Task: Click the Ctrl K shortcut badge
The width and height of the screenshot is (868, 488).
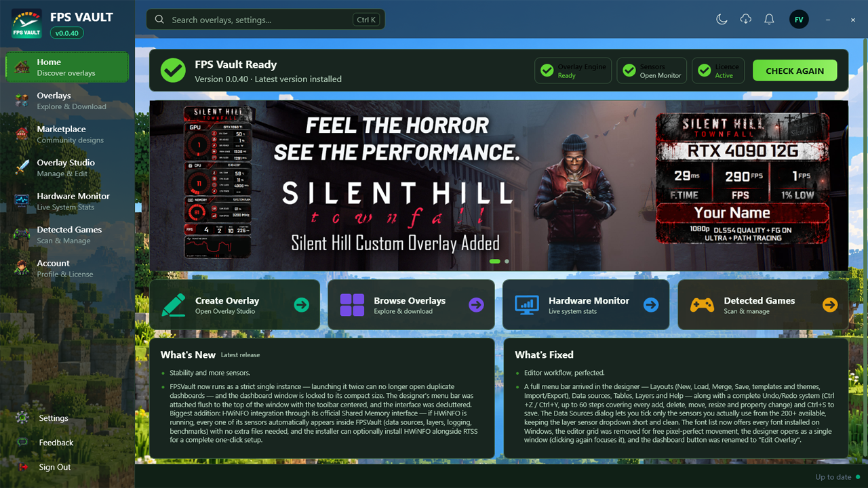Action: click(366, 20)
